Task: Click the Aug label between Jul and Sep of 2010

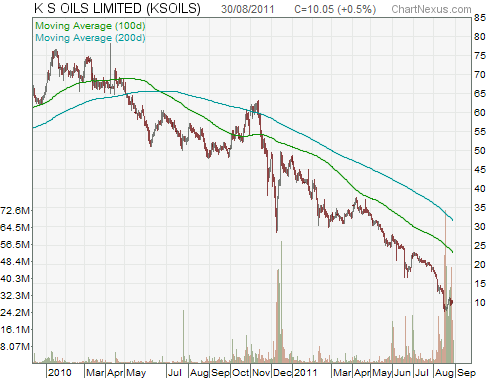Action: pos(199,372)
